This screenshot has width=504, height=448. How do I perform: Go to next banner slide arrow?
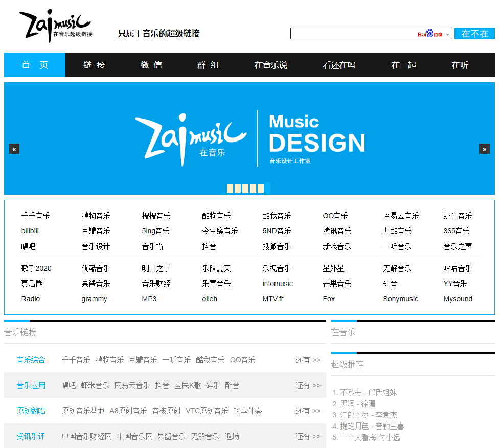[x=485, y=149]
